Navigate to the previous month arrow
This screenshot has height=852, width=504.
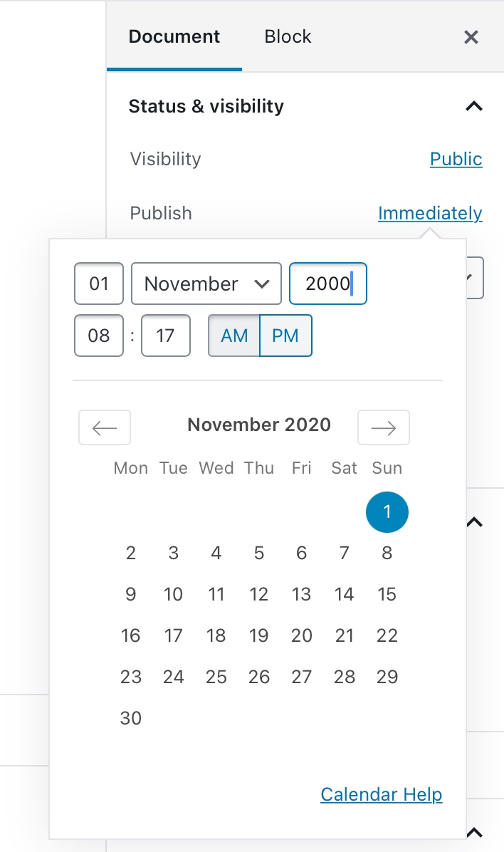[104, 427]
